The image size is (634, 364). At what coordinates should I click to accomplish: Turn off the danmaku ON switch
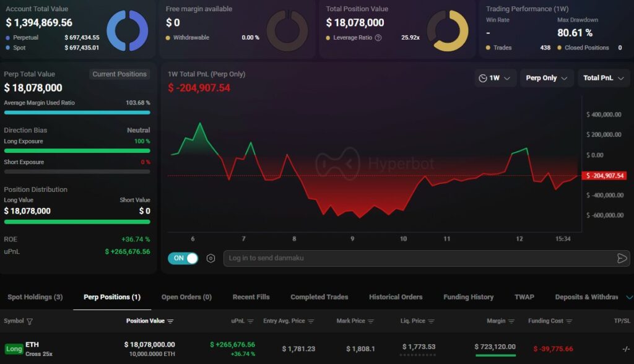183,258
